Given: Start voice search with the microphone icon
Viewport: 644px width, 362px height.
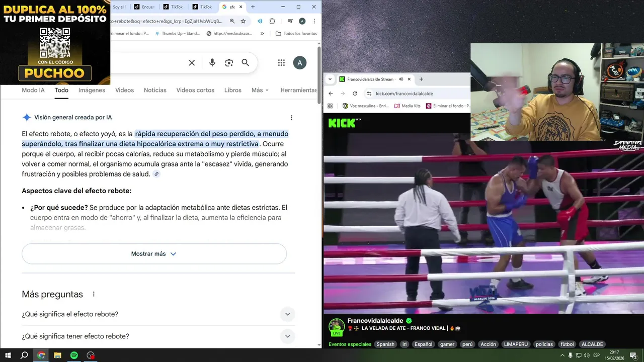Looking at the screenshot, I should tap(212, 63).
